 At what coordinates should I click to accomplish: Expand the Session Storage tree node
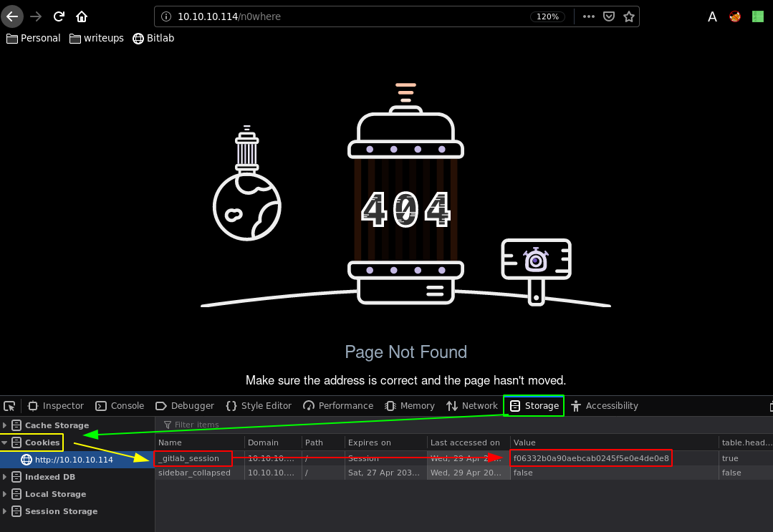click(5, 511)
